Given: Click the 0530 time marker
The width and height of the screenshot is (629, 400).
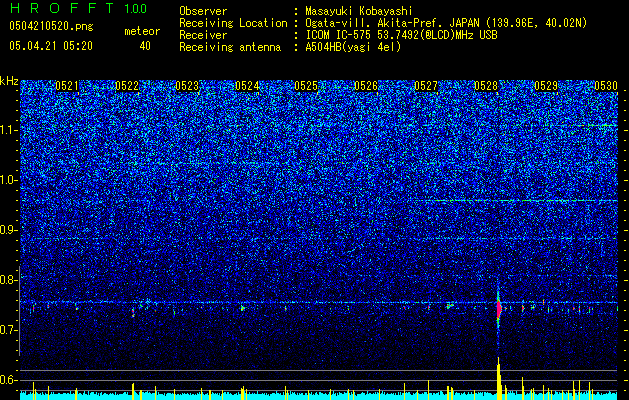Looking at the screenshot, I should click(x=606, y=86).
